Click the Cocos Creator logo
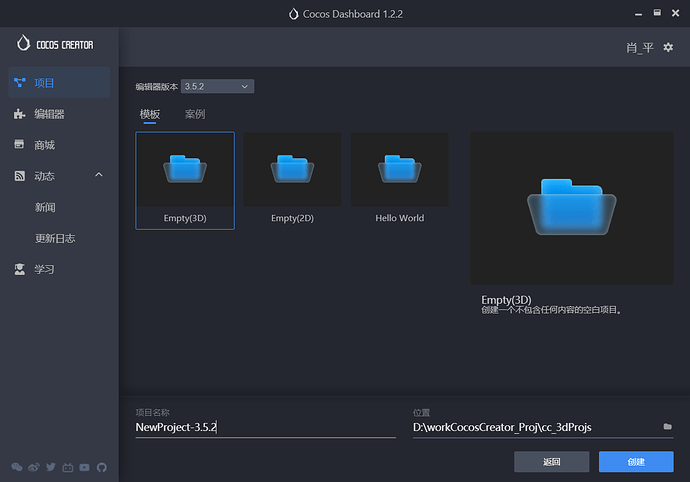Viewport: 690px width, 482px height. click(x=55, y=44)
